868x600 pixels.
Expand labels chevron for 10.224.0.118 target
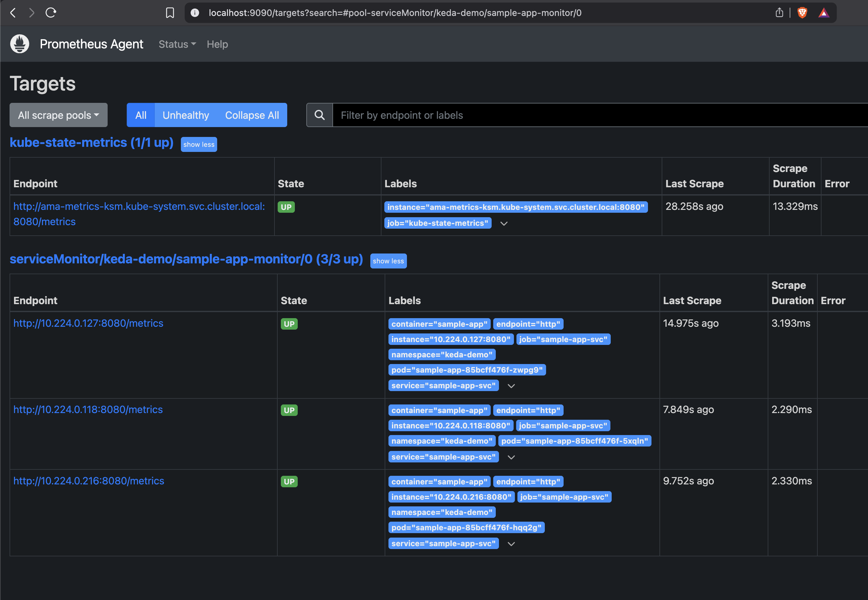coord(511,457)
